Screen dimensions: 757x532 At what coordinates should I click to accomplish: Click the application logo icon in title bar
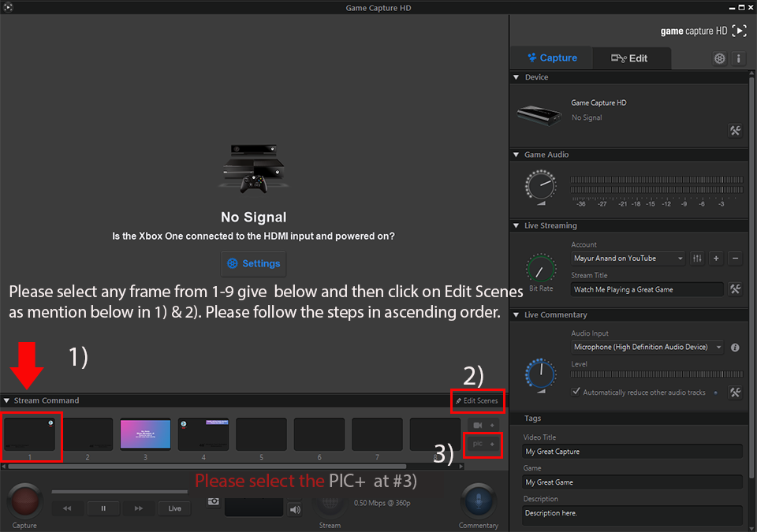(x=8, y=7)
